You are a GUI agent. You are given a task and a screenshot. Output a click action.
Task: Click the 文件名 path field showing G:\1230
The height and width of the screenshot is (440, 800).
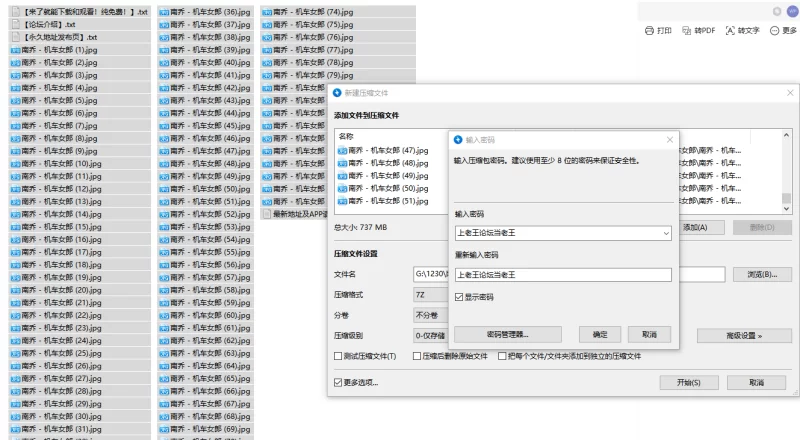431,274
